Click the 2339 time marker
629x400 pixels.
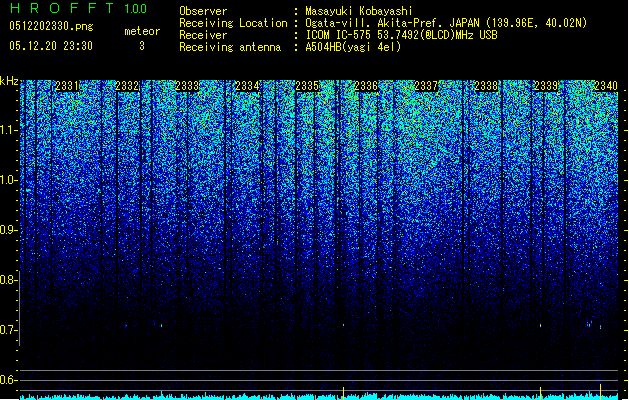pyautogui.click(x=546, y=86)
